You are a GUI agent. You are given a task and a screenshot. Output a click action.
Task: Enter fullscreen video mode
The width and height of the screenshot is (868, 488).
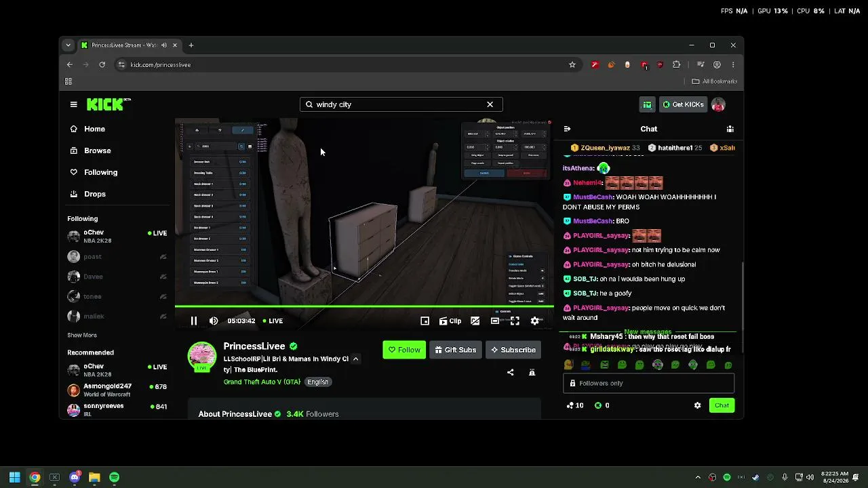pyautogui.click(x=515, y=321)
